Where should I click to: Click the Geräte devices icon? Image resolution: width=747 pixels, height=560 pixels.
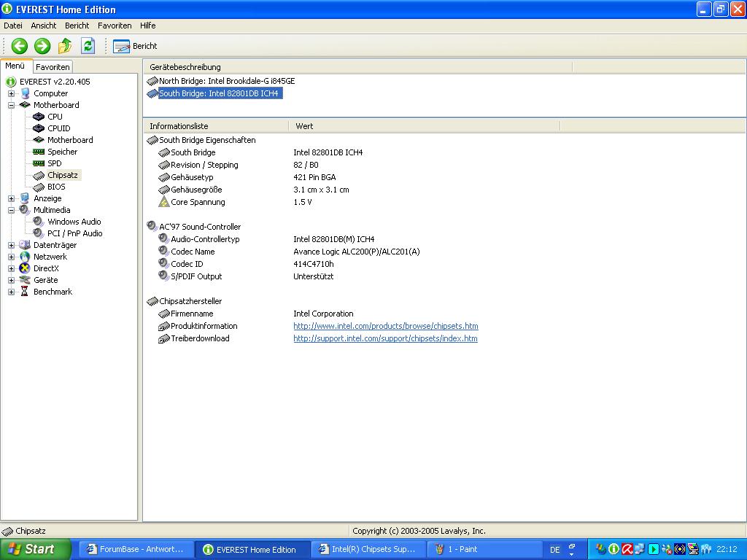[x=25, y=280]
